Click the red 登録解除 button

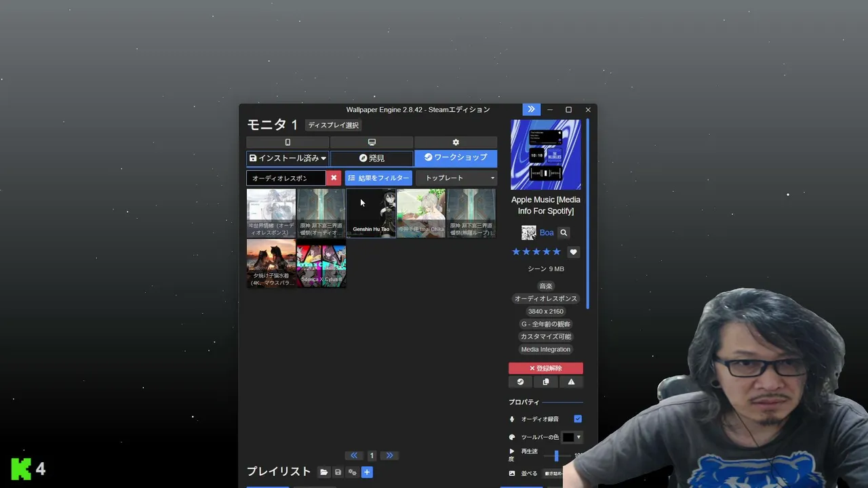[x=546, y=368]
